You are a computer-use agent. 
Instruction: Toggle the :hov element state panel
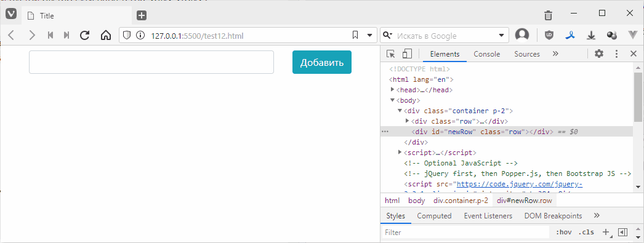(563, 233)
